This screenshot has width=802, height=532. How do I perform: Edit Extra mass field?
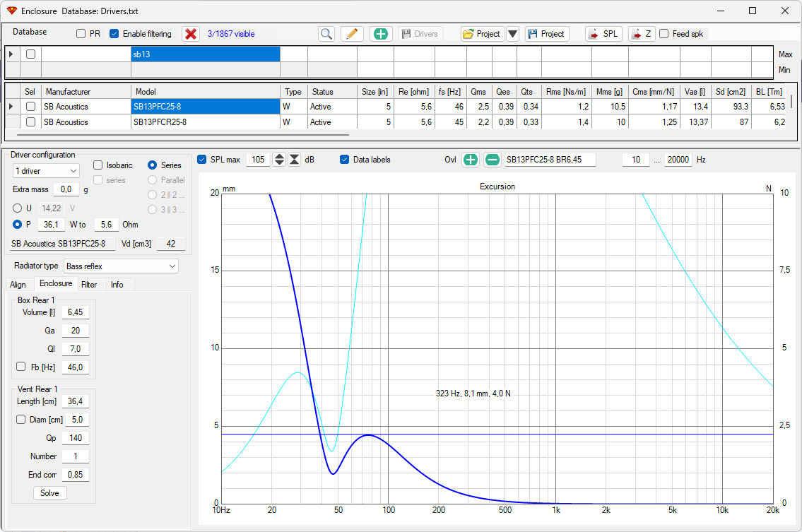coord(66,189)
